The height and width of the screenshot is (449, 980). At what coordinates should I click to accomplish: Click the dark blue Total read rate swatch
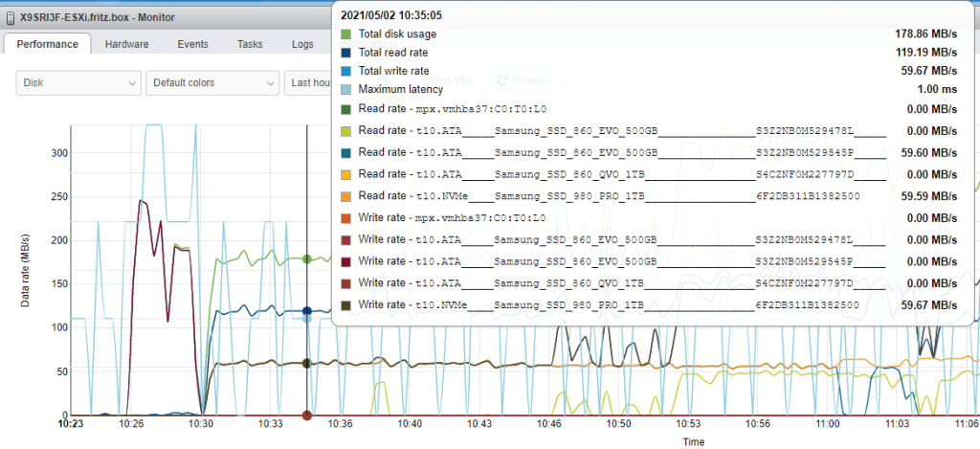(x=345, y=53)
